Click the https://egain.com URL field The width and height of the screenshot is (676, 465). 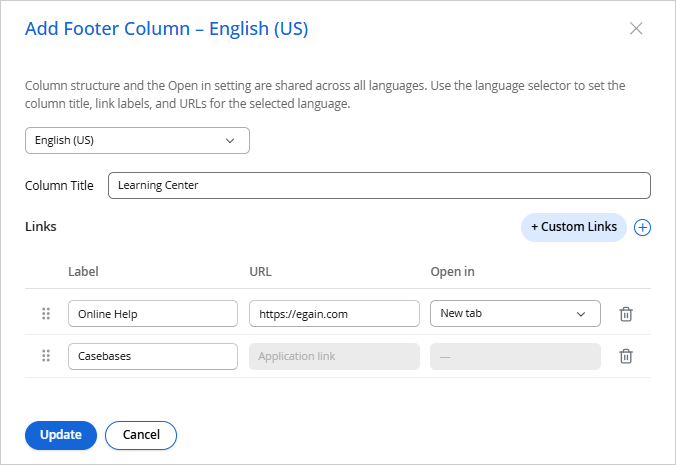click(334, 314)
